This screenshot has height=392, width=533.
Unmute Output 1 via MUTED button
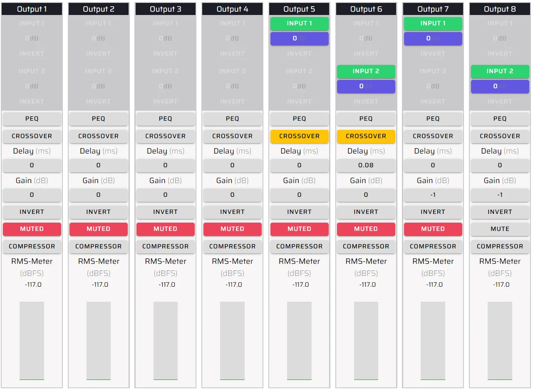32,229
